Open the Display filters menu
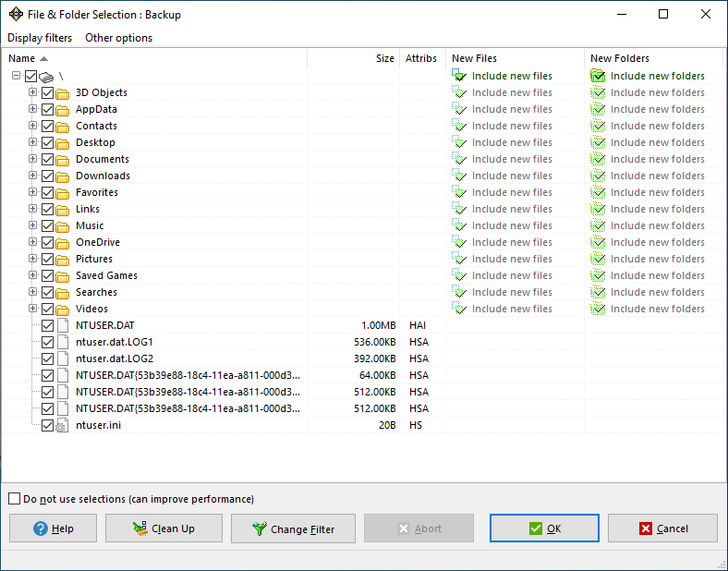 coord(40,38)
